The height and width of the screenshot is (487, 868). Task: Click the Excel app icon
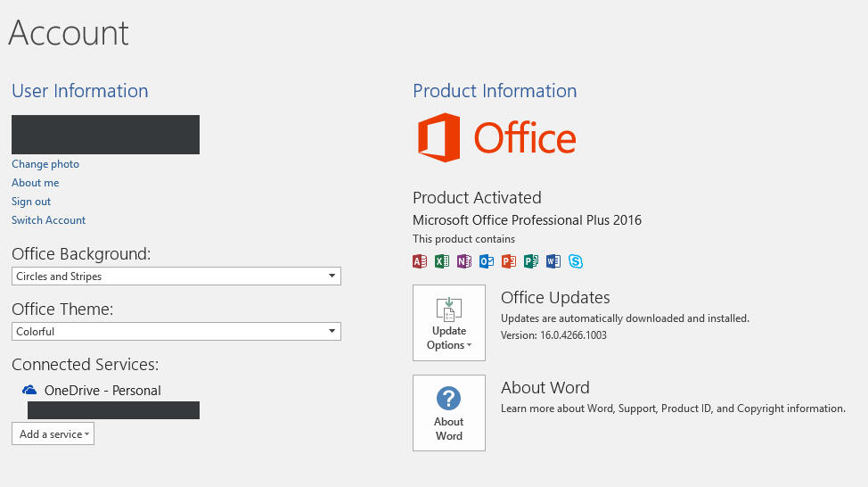click(x=442, y=261)
